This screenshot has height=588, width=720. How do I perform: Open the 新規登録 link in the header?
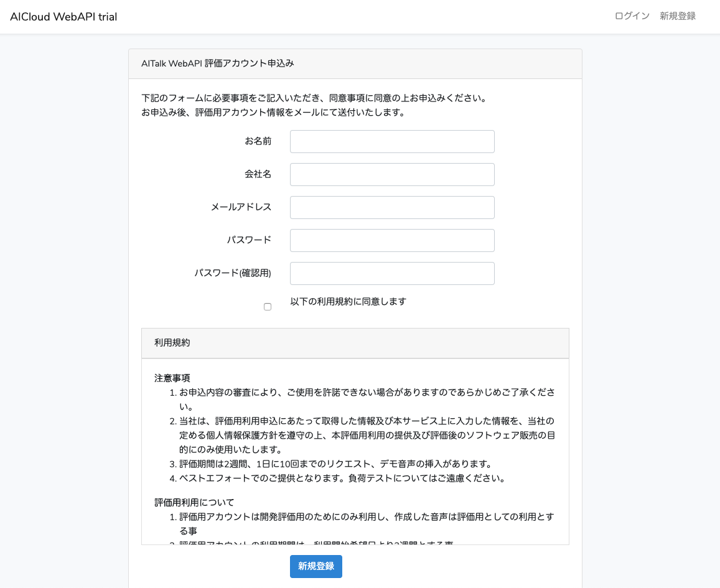tap(677, 16)
